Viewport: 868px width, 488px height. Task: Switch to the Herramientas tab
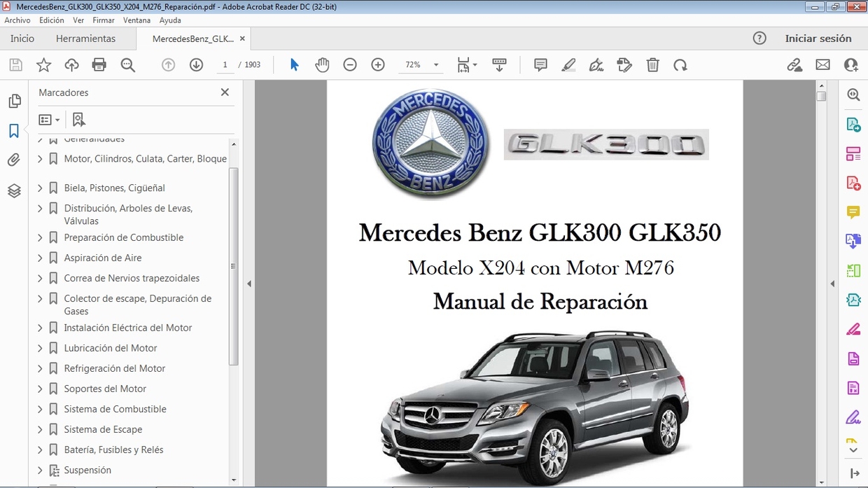coord(85,39)
